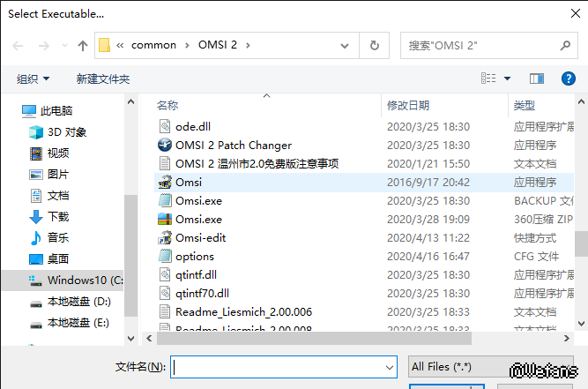Click the Omsi-edit shortcut icon

click(165, 237)
